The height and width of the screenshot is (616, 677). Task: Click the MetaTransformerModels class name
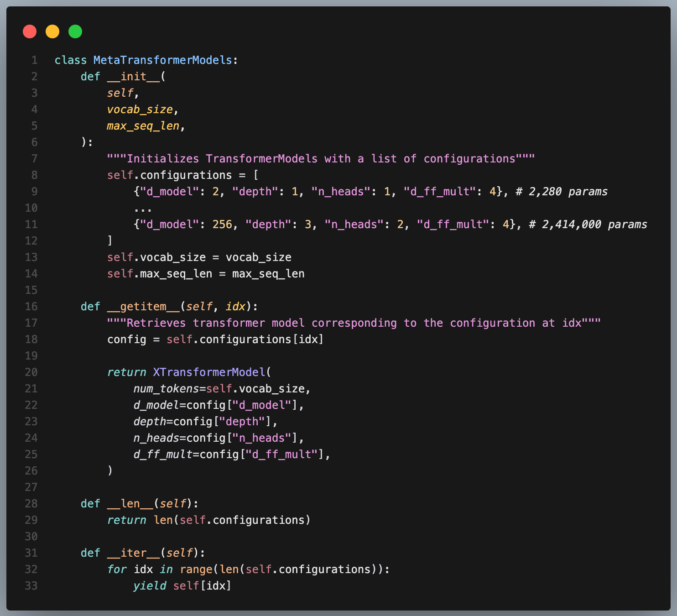click(x=162, y=60)
